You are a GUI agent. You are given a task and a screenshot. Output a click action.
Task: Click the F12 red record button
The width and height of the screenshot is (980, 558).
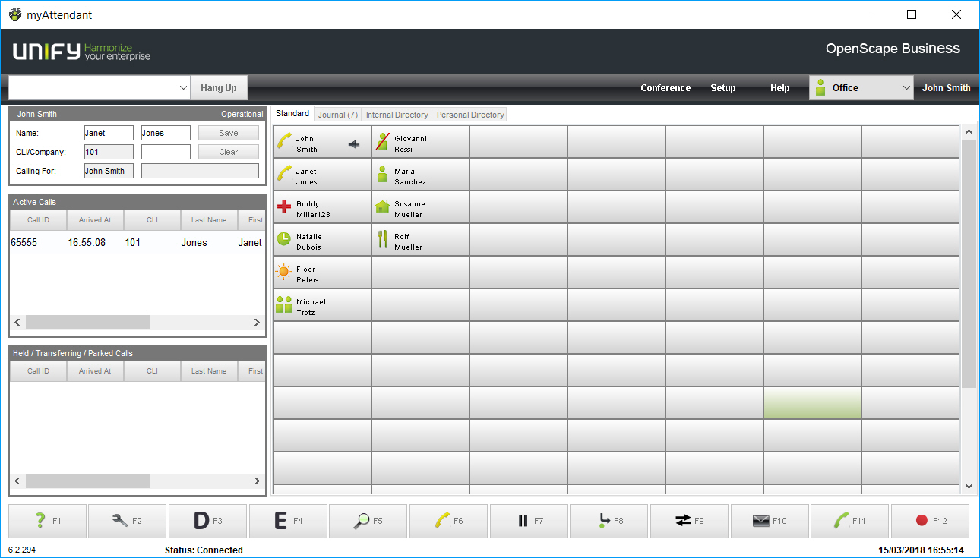pos(931,521)
